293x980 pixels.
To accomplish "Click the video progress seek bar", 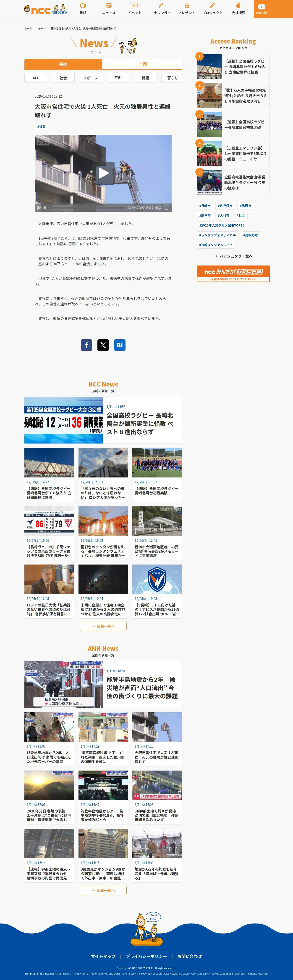I will 84,208.
